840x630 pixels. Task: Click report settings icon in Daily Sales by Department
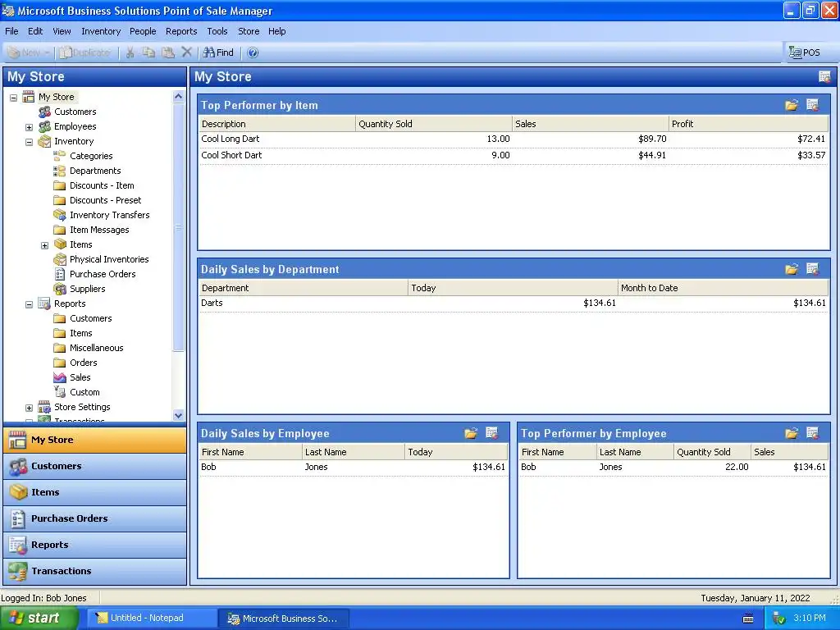click(x=813, y=269)
